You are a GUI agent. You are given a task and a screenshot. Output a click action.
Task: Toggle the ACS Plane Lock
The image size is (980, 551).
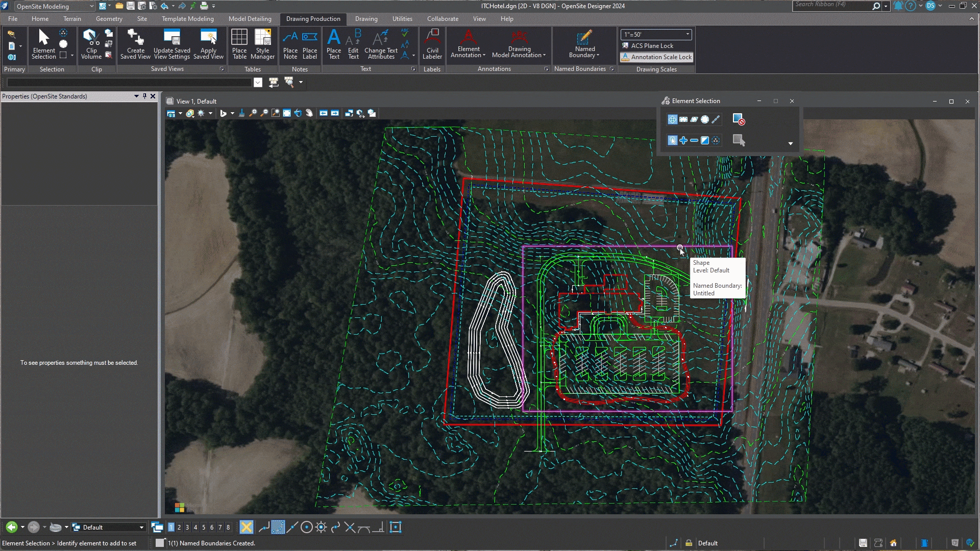tap(651, 46)
